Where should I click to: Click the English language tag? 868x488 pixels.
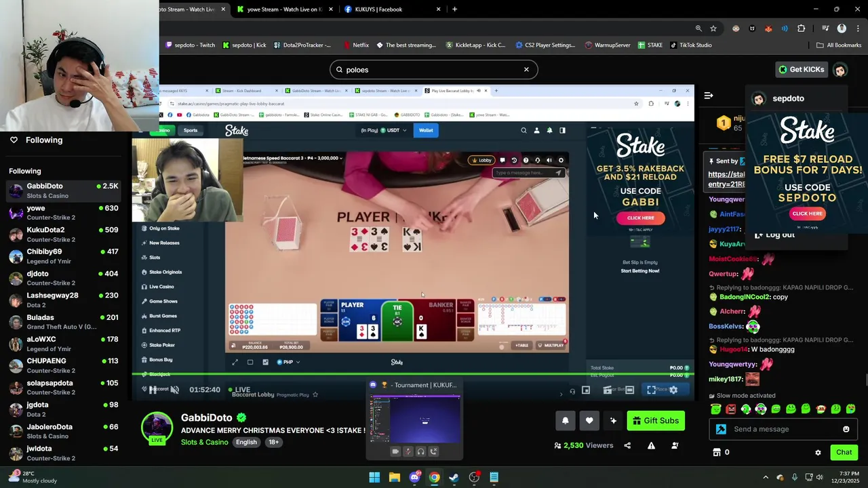click(x=246, y=442)
